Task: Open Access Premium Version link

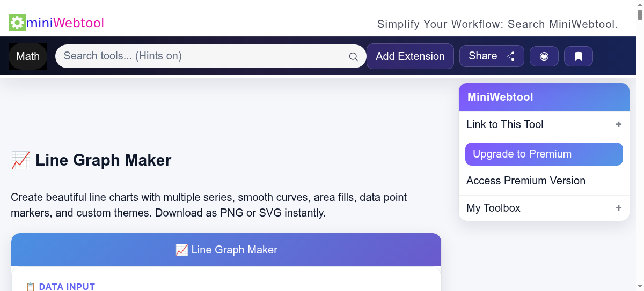Action: pos(526,181)
